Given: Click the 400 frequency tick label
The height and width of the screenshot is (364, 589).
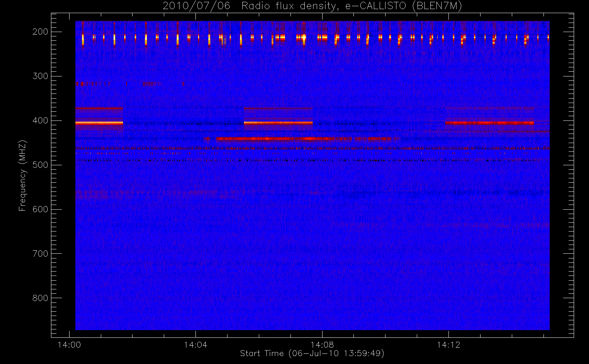Looking at the screenshot, I should pyautogui.click(x=40, y=120).
